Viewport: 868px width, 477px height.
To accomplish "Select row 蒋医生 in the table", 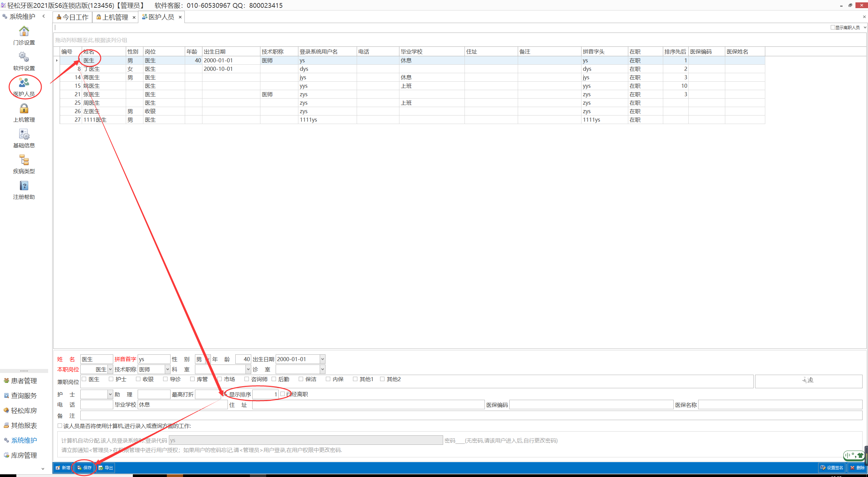I will click(412, 77).
